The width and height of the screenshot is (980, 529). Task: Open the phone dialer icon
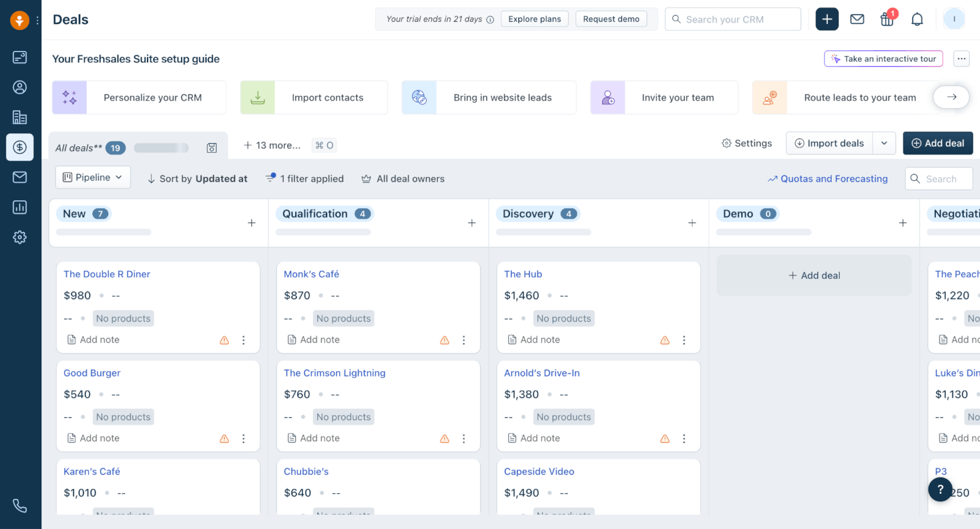click(20, 506)
